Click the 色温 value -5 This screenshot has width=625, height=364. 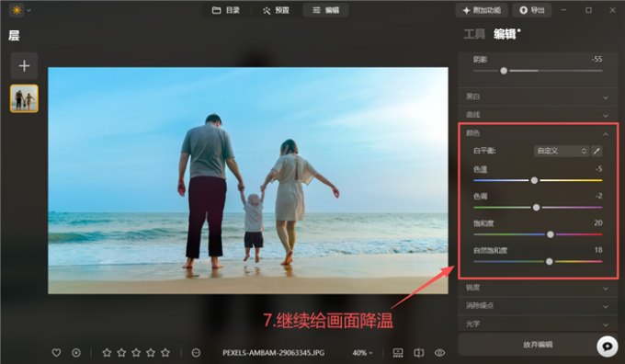598,169
